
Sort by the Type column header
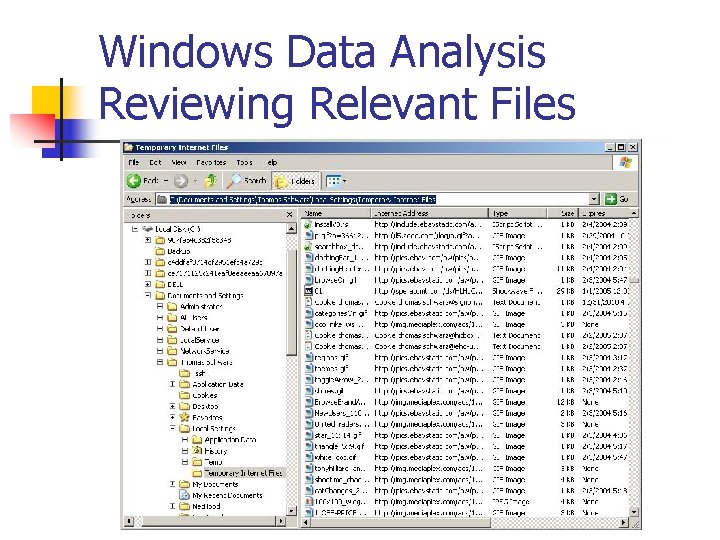point(518,214)
